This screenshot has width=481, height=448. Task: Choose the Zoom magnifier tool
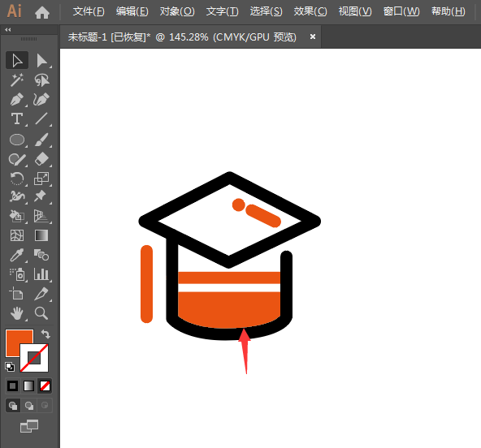[41, 313]
